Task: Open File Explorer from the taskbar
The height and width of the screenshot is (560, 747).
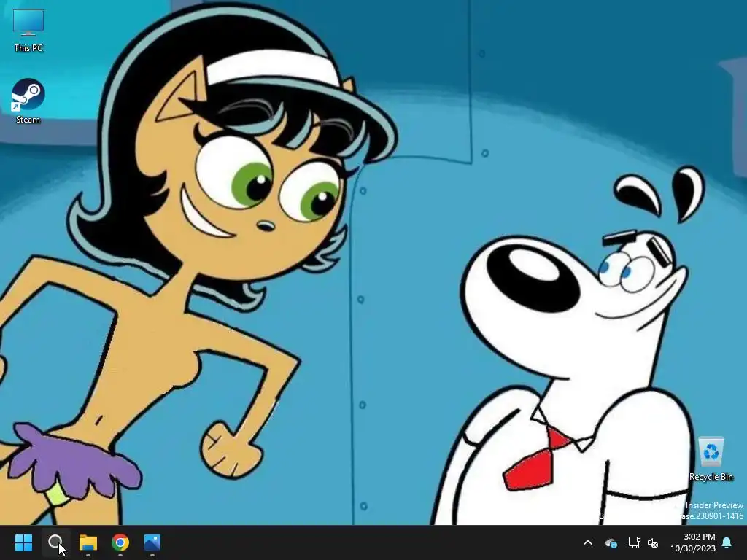Action: click(88, 542)
